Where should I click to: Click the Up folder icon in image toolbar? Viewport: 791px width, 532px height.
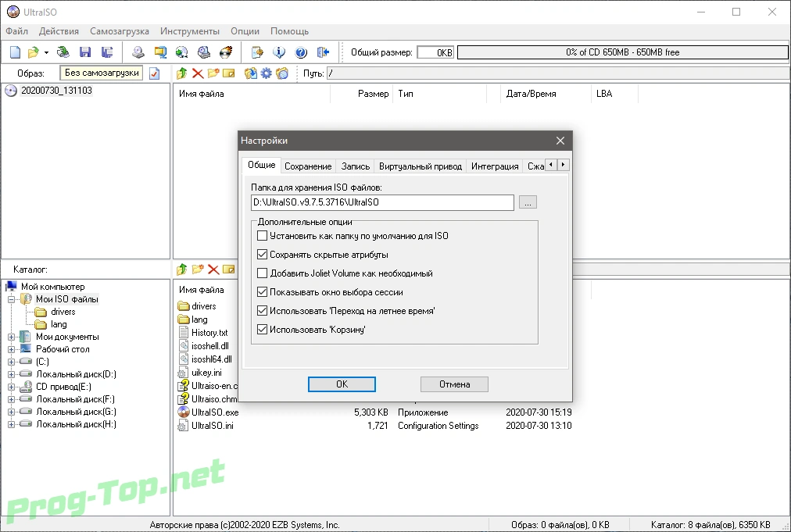coord(181,73)
